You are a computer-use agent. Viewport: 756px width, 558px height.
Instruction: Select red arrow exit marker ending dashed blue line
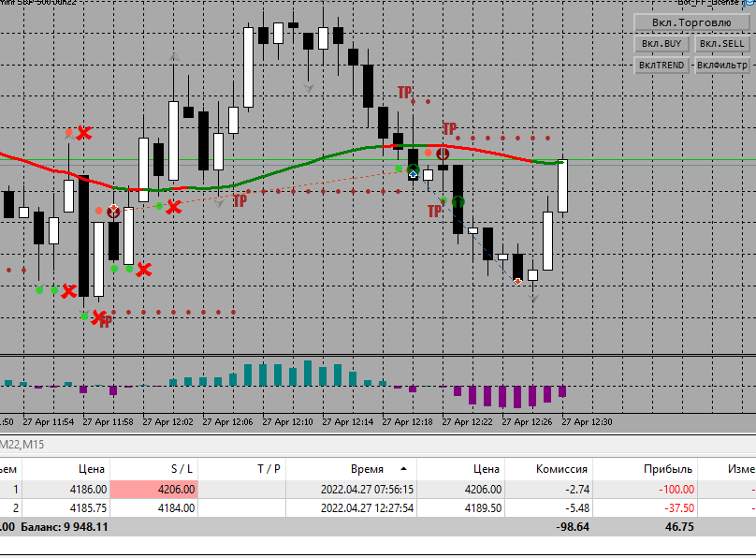[x=517, y=281]
